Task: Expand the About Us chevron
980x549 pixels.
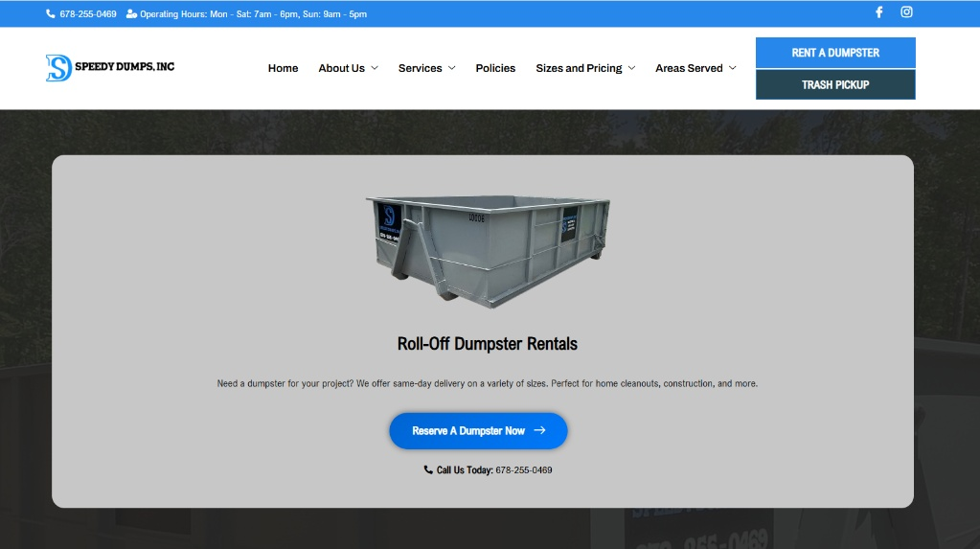Action: (x=375, y=67)
